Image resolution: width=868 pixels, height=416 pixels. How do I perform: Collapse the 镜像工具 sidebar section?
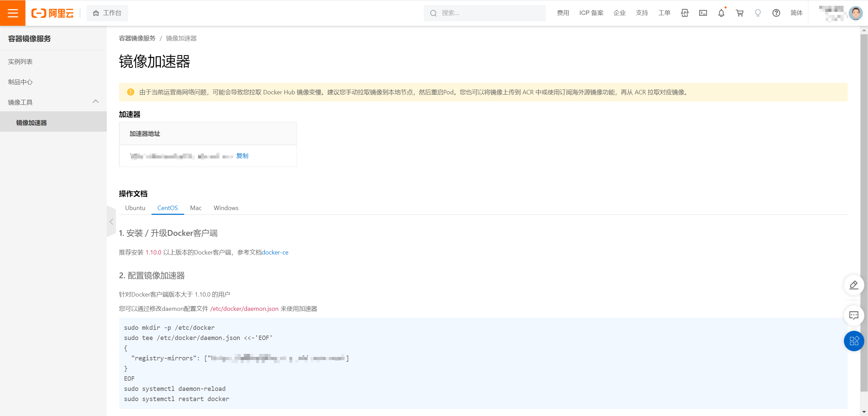coord(96,101)
